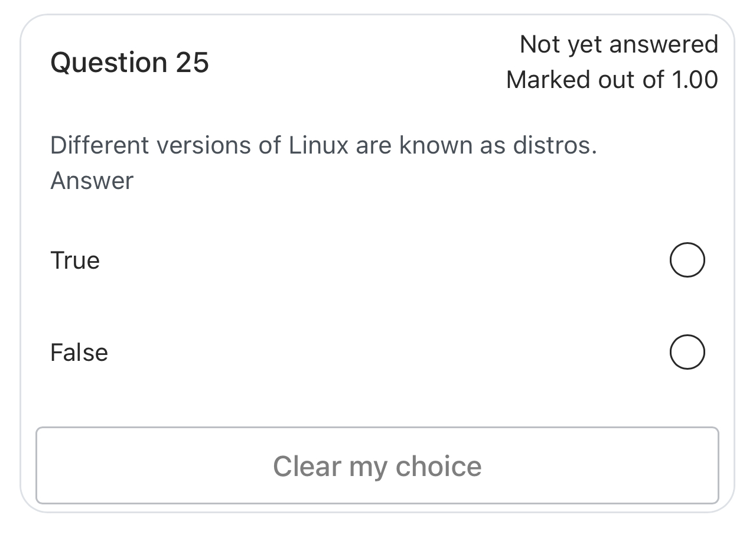The width and height of the screenshot is (756, 554).
Task: Click the True answer label
Action: tap(74, 259)
